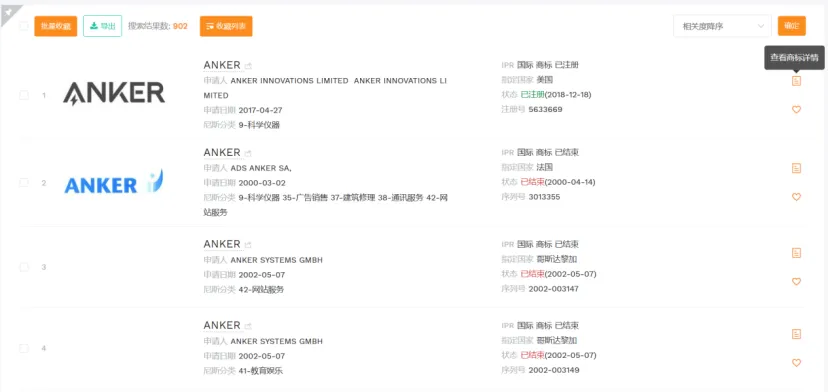Check the box for result row 3
Screen dimensions: 828x392
pyautogui.click(x=24, y=267)
